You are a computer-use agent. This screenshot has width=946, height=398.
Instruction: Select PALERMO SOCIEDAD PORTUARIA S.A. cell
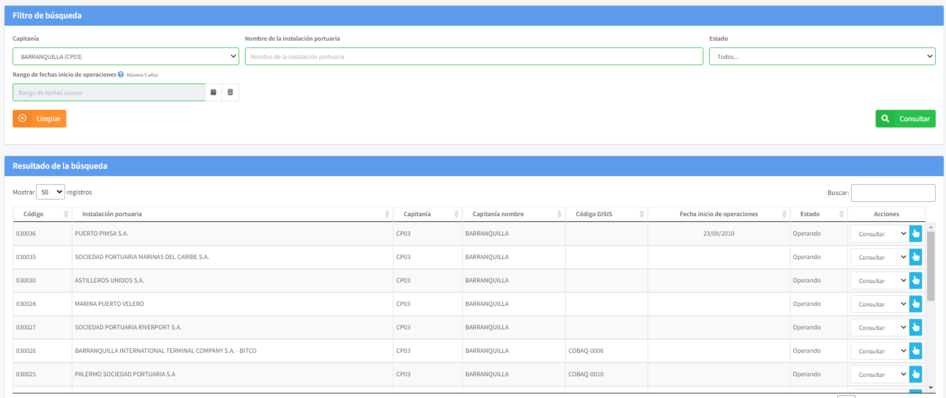(232, 374)
